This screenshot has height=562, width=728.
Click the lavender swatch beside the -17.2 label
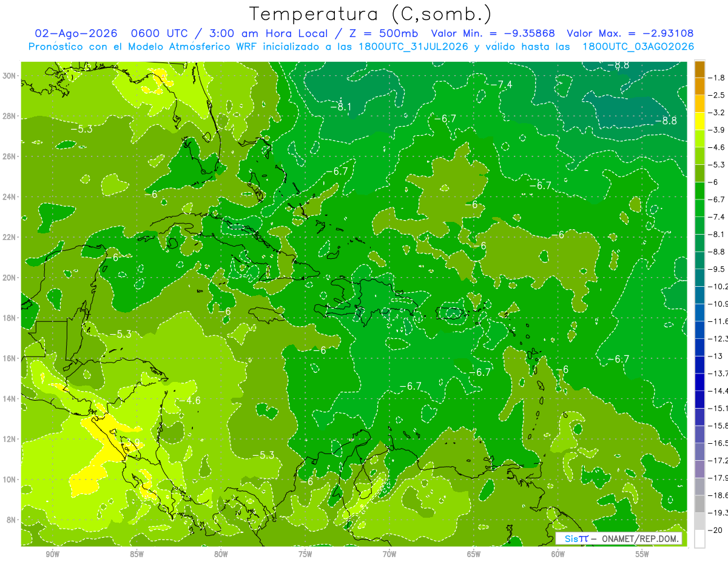tap(699, 469)
